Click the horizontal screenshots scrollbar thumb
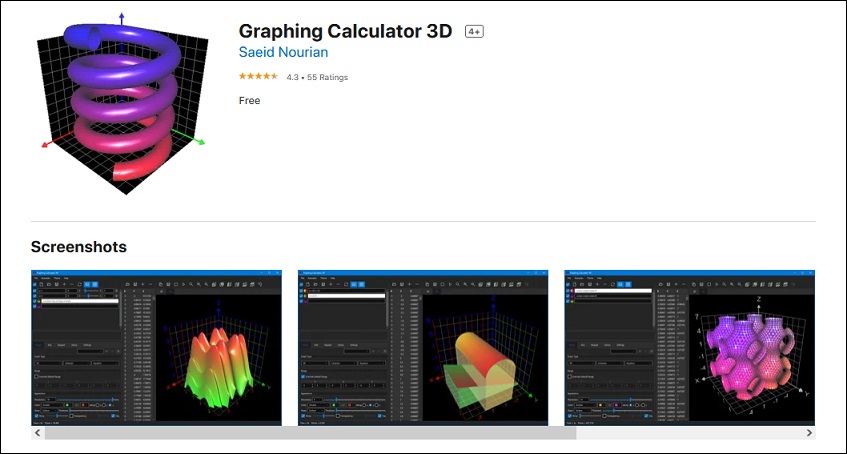Image resolution: width=847 pixels, height=454 pixels. click(311, 433)
